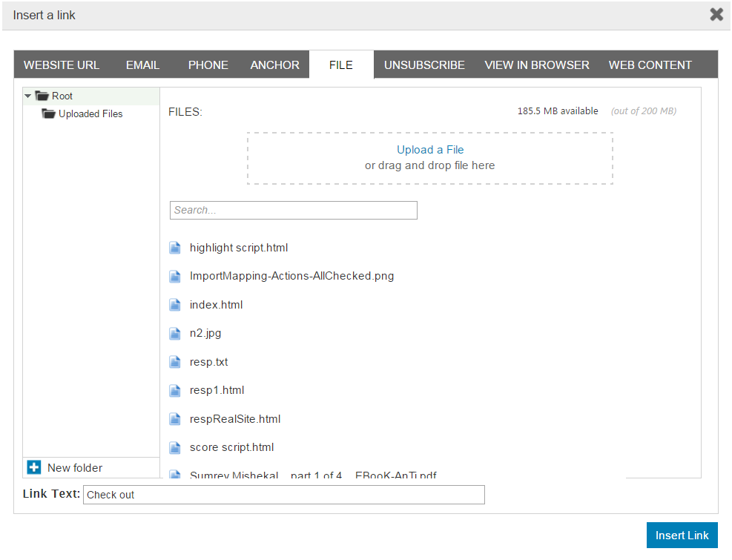Viewport: 732px width, 560px height.
Task: Click the Upload a File link
Action: [x=430, y=150]
